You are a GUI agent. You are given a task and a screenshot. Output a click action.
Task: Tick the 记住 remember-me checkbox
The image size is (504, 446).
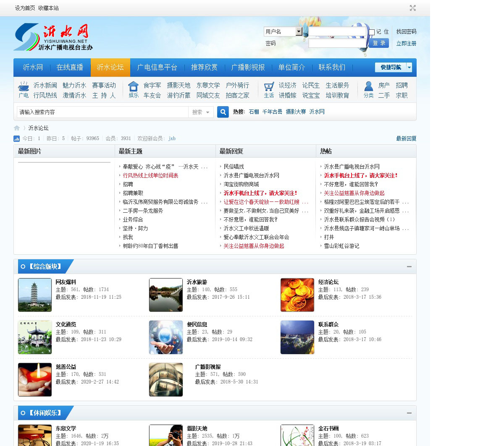[372, 32]
